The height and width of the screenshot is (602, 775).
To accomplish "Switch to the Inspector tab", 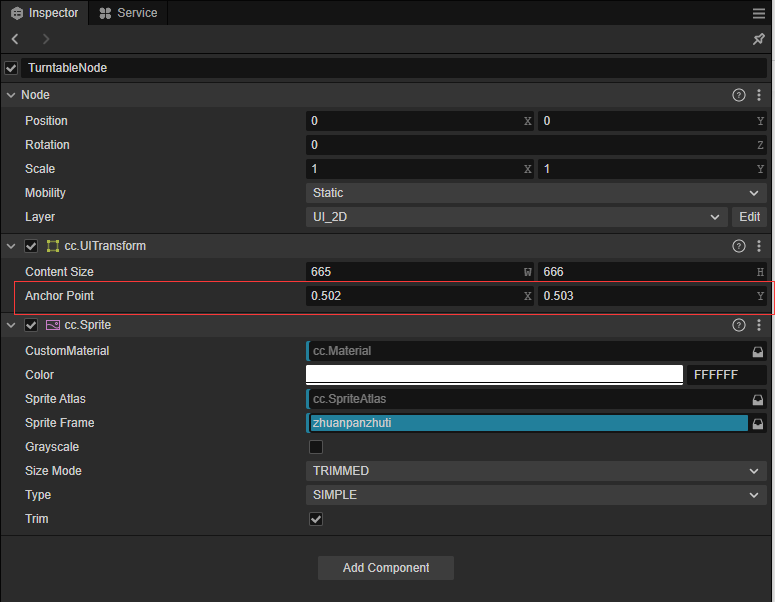I will tap(44, 13).
